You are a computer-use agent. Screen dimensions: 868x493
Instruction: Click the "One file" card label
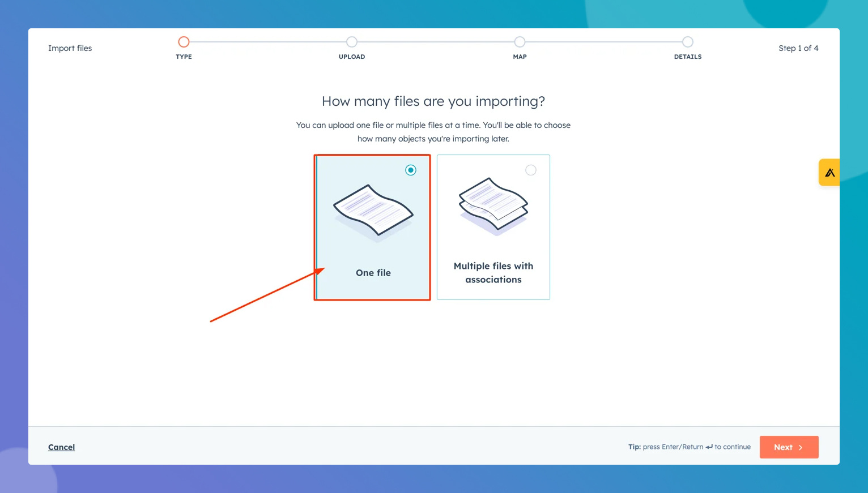pyautogui.click(x=373, y=273)
